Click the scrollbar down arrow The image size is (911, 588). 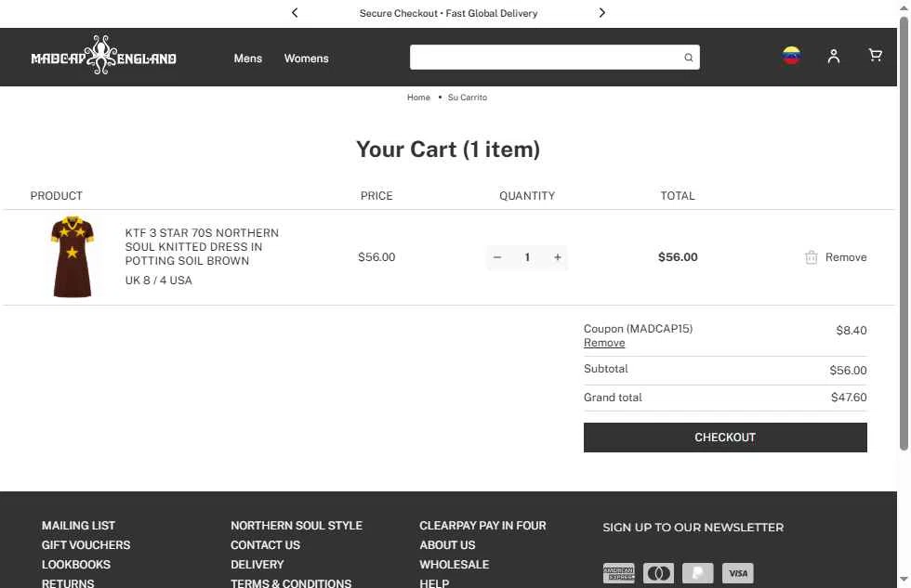click(x=904, y=580)
